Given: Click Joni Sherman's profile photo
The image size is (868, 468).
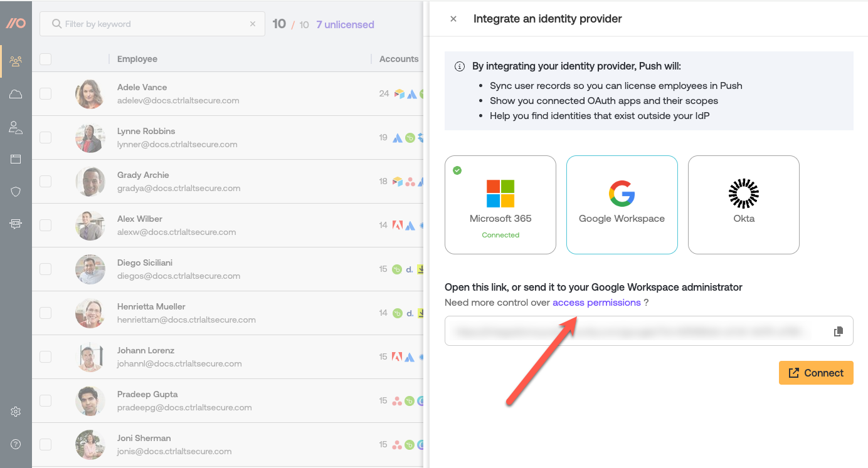Looking at the screenshot, I should pyautogui.click(x=90, y=445).
